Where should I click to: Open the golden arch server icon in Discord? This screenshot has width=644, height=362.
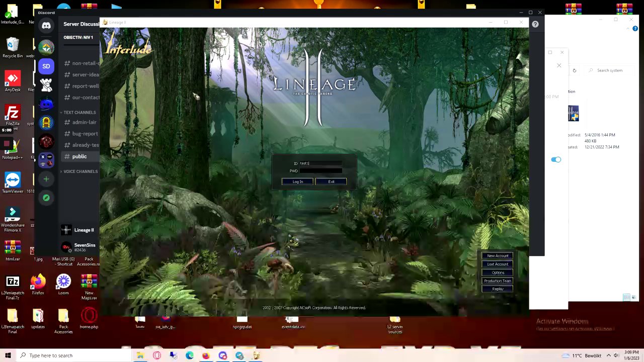tap(46, 123)
